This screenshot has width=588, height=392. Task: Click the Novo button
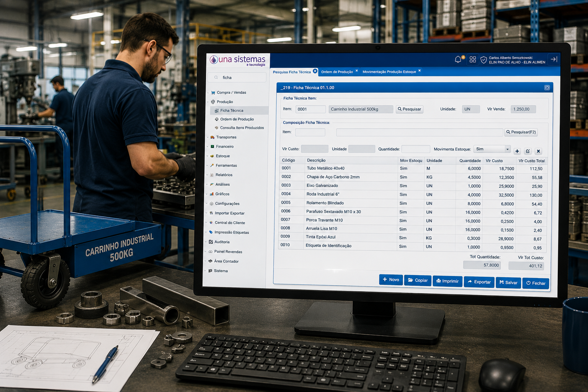coord(391,280)
